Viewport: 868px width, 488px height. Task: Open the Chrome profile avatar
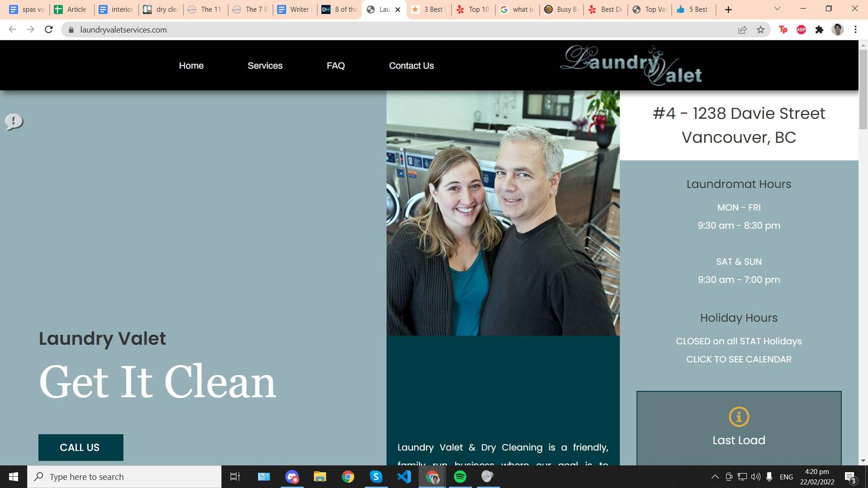click(838, 29)
